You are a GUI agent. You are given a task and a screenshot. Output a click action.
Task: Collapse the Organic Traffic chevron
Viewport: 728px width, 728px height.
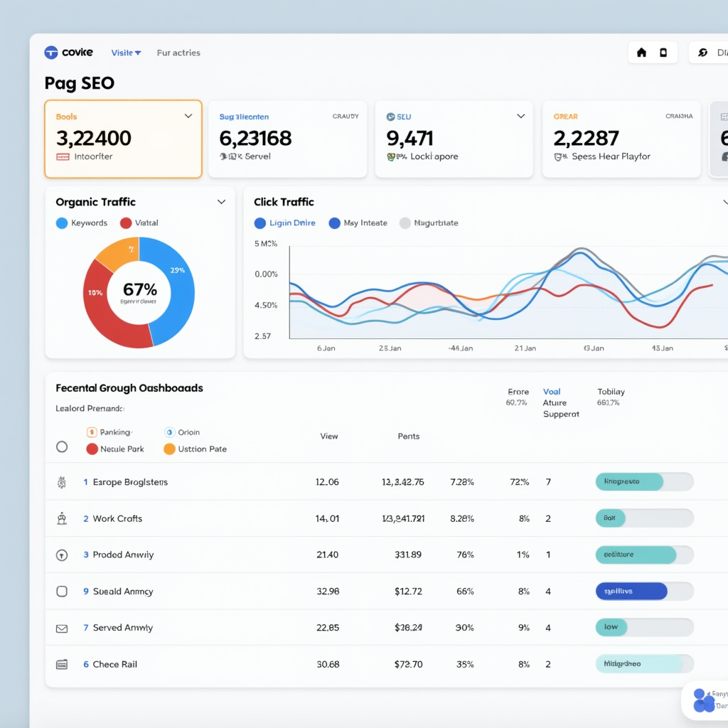(x=221, y=201)
